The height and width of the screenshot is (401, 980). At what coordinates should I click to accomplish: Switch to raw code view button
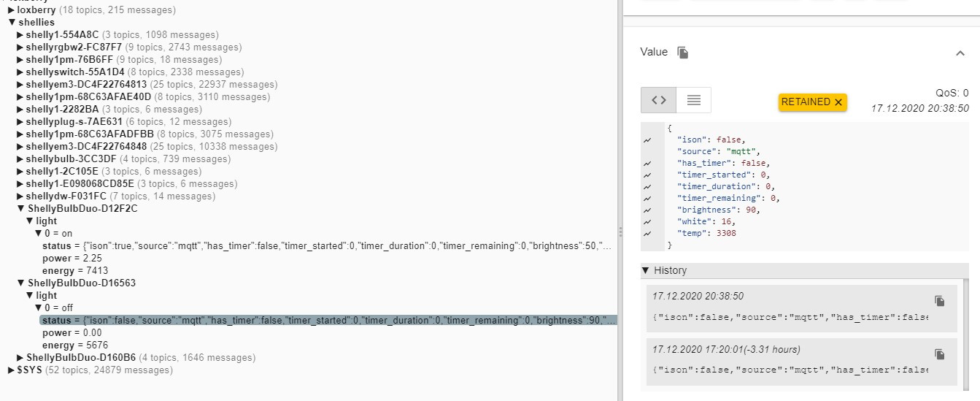coord(658,100)
